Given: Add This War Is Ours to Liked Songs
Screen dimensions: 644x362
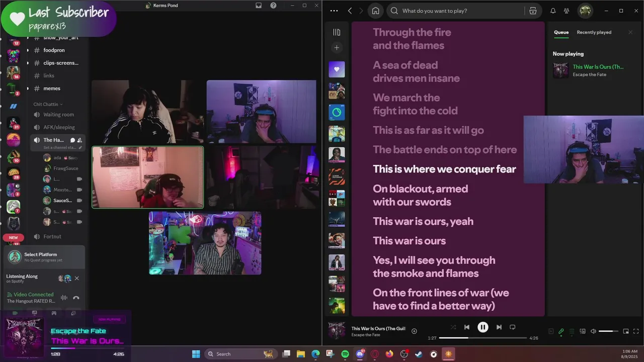Looking at the screenshot, I should point(414,331).
